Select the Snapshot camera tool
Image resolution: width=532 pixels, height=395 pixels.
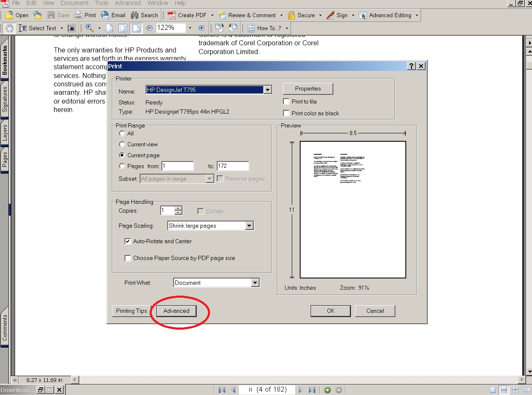pyautogui.click(x=72, y=28)
